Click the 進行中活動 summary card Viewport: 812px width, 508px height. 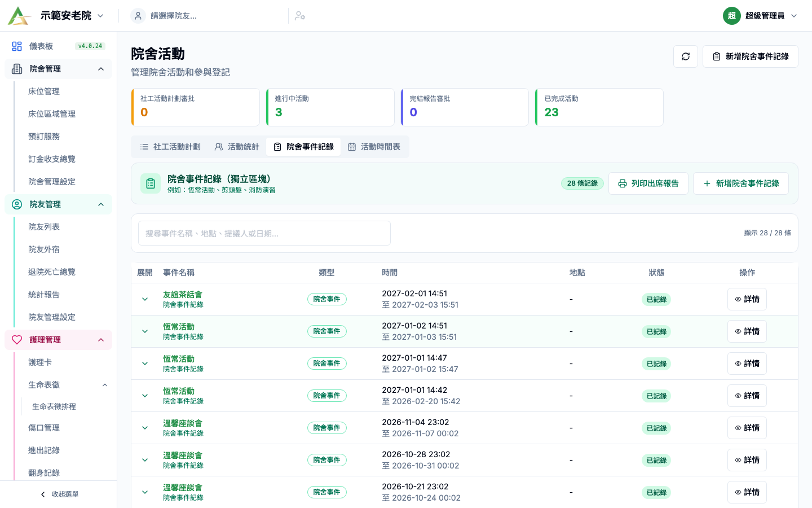click(330, 107)
